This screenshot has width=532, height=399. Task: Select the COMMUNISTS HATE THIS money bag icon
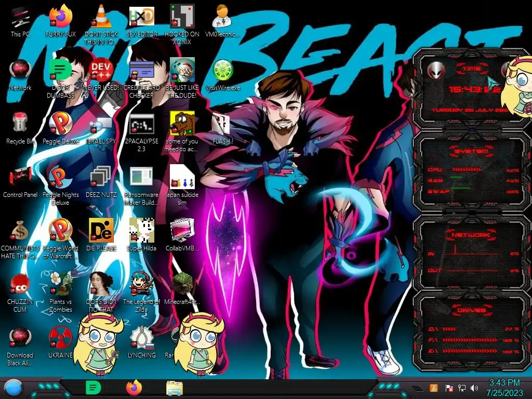coord(20,239)
